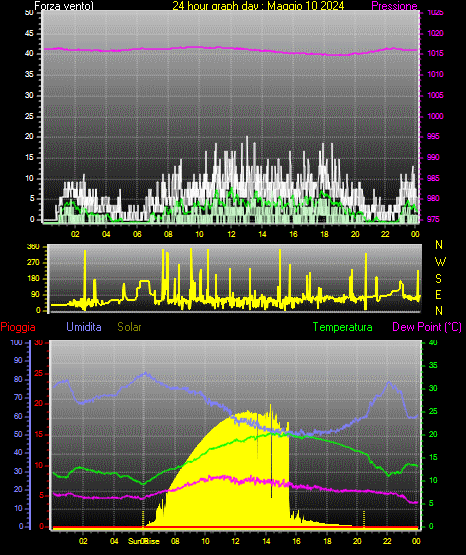The image size is (466, 555).
Task: Click the 'Forza vento)' wind force label
Action: point(64,6)
